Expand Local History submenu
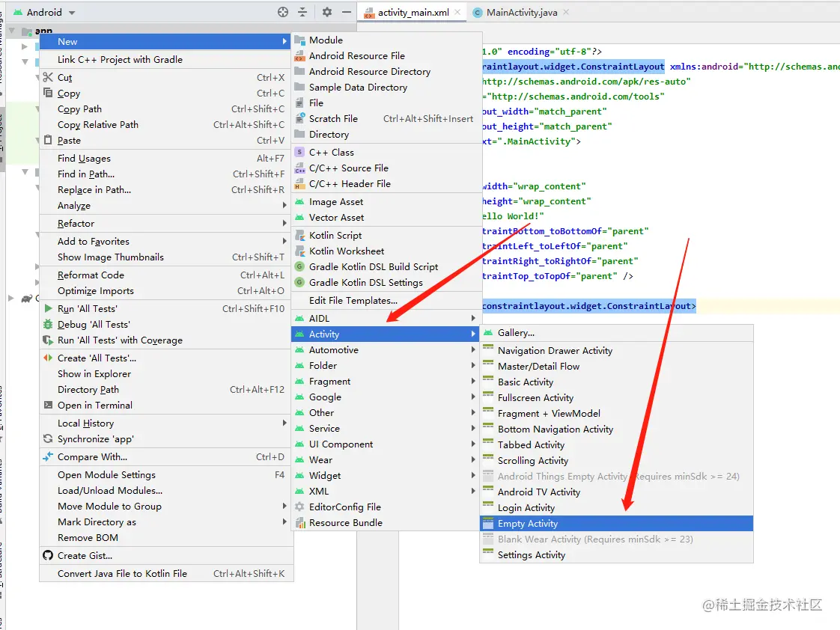The height and width of the screenshot is (630, 840). point(166,423)
